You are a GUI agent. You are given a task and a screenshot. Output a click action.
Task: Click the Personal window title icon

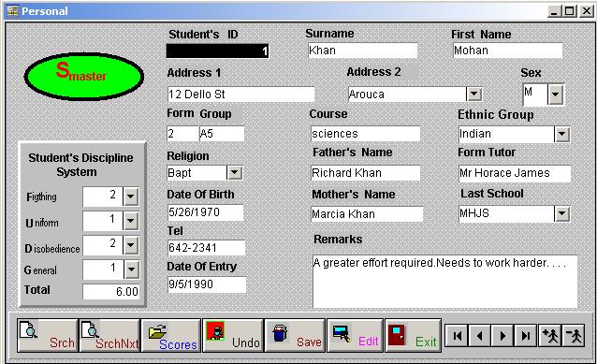[12, 11]
